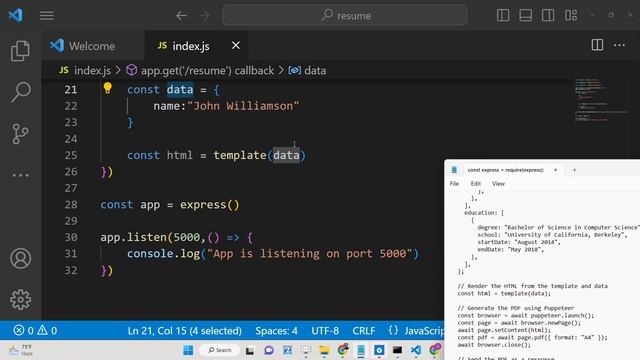The image size is (640, 360).
Task: Open the editor More Actions menu
Action: click(620, 45)
